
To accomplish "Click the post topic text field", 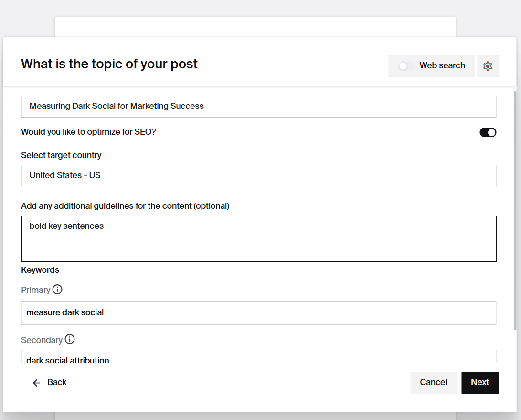I will pos(258,107).
